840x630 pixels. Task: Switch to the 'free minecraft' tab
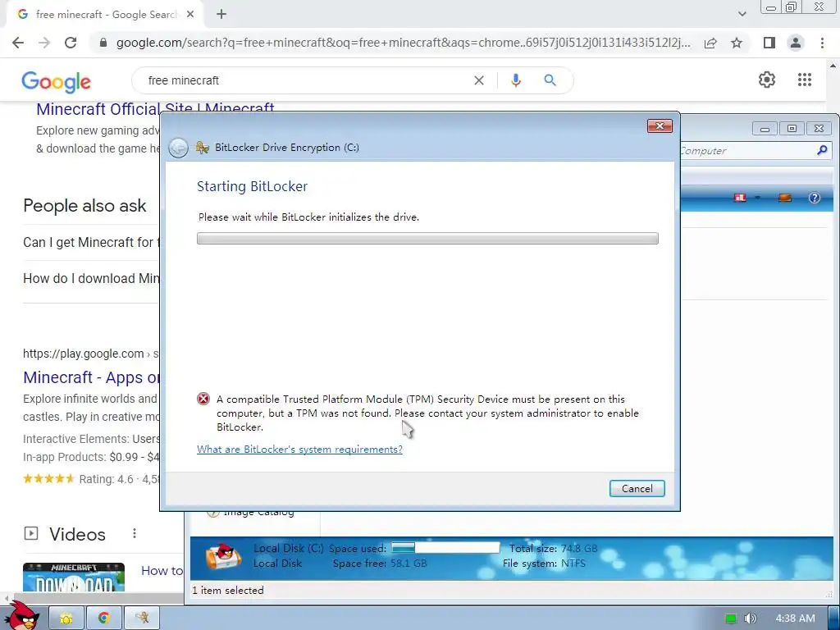click(x=106, y=15)
